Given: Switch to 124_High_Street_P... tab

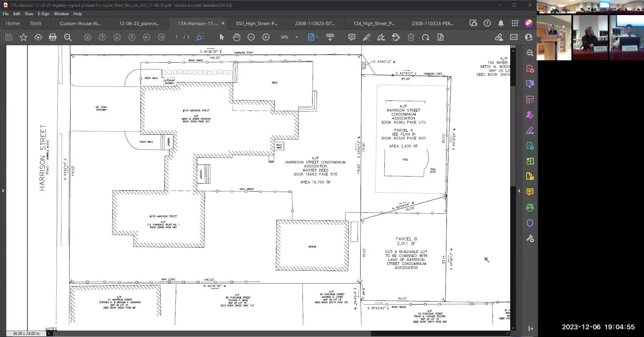Looking at the screenshot, I should [374, 23].
